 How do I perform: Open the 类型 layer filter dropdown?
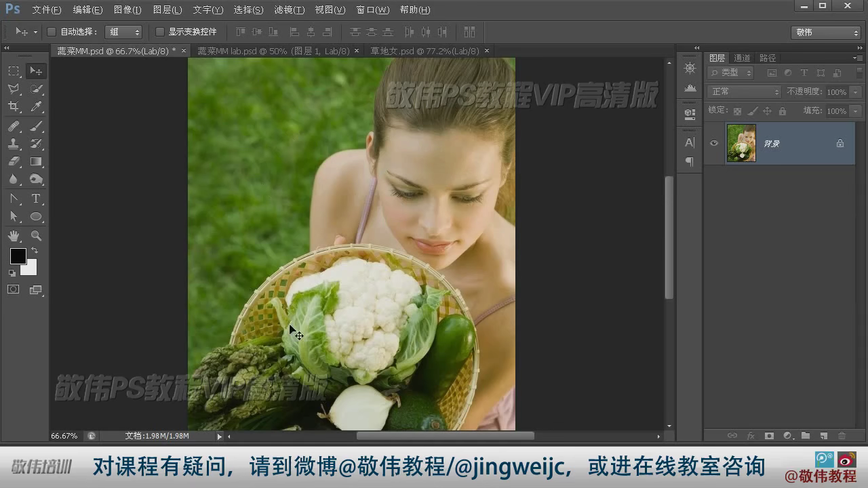731,73
